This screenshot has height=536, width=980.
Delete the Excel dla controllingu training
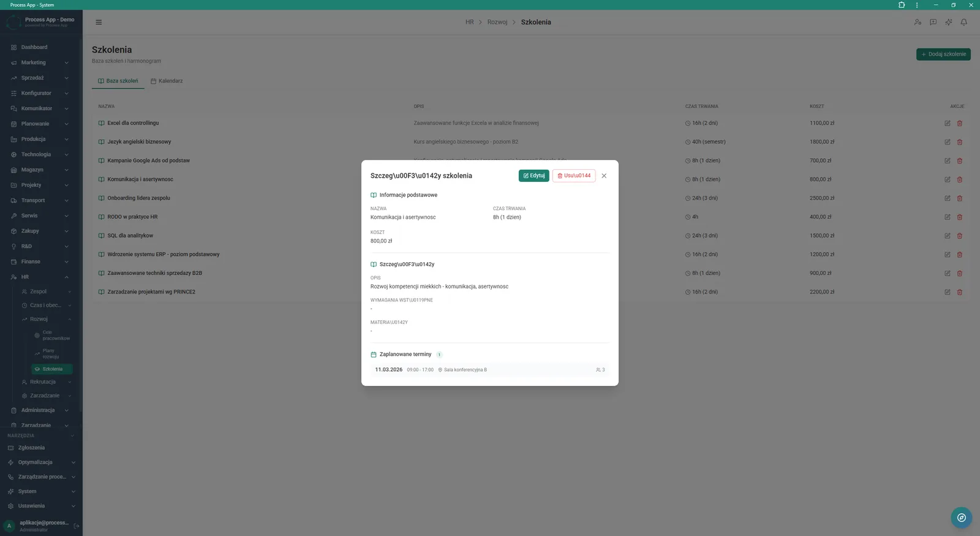[x=960, y=123]
